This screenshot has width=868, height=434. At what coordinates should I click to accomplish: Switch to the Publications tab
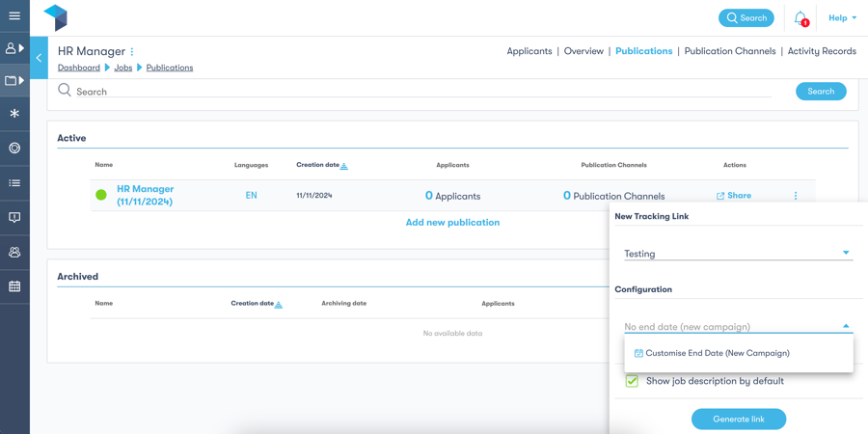pos(644,51)
